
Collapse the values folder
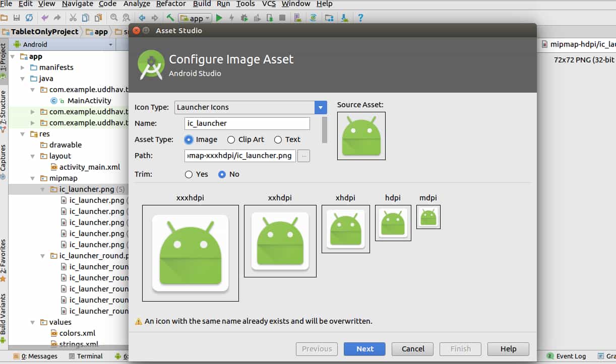[33, 322]
